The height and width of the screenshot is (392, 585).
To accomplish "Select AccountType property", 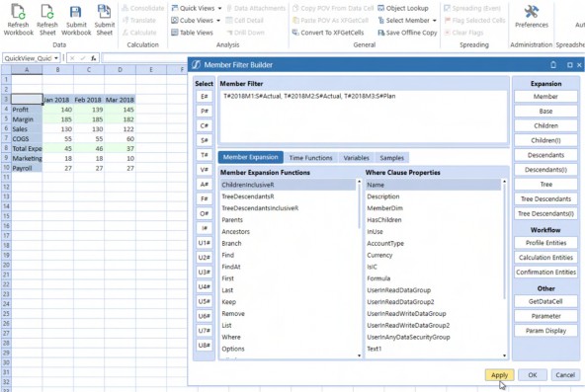I will click(x=433, y=243).
